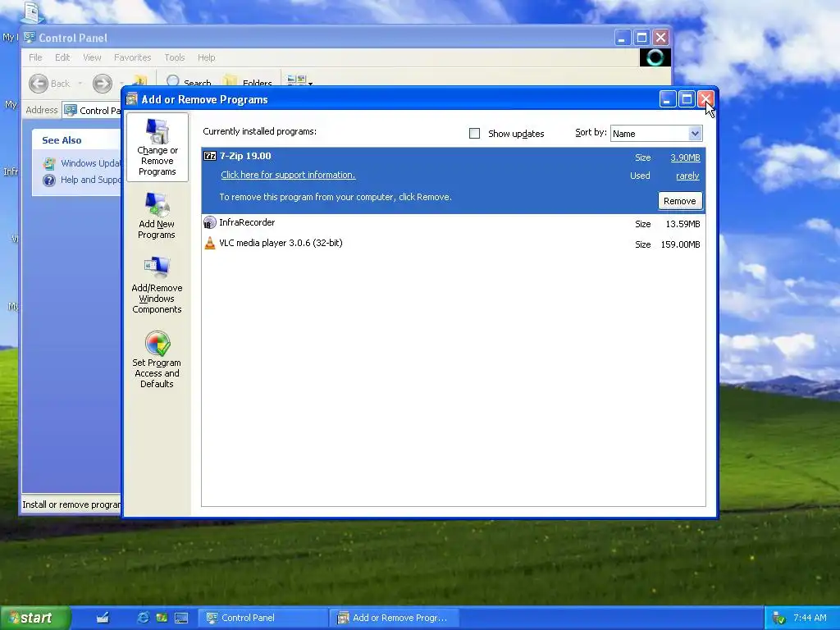Enable the Show updates checkbox
This screenshot has height=630, width=840.
[x=475, y=134]
